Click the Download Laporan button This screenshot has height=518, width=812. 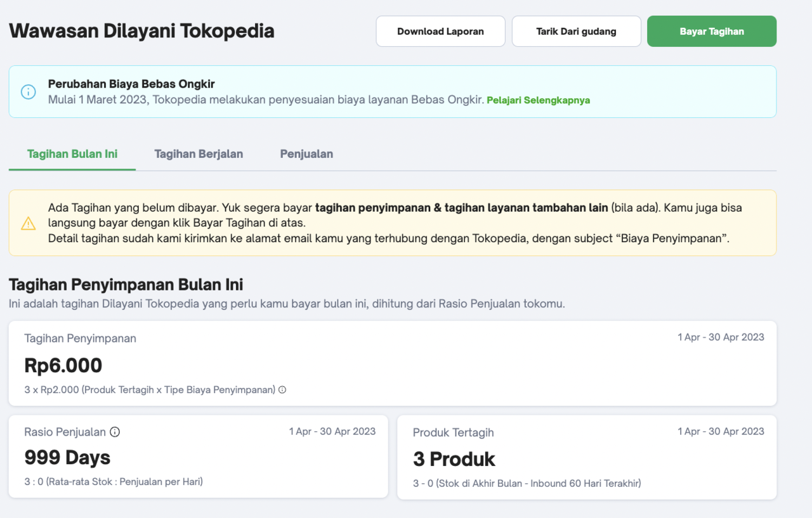tap(440, 31)
